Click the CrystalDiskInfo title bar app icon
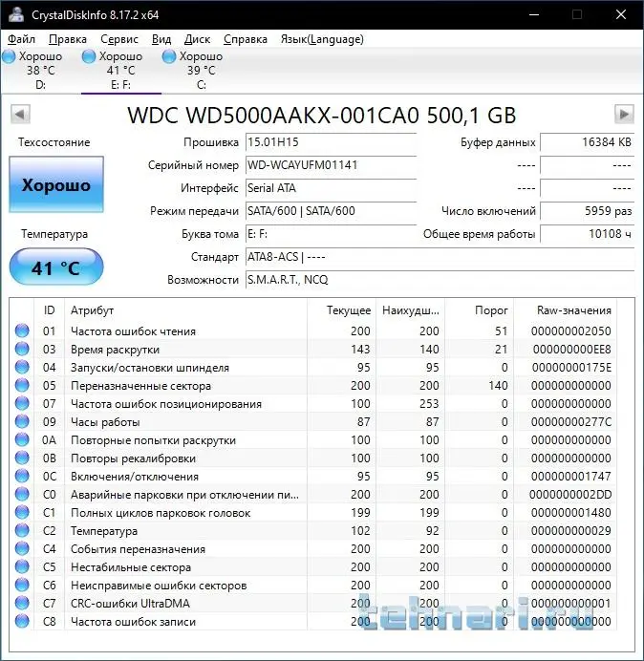 pyautogui.click(x=16, y=14)
